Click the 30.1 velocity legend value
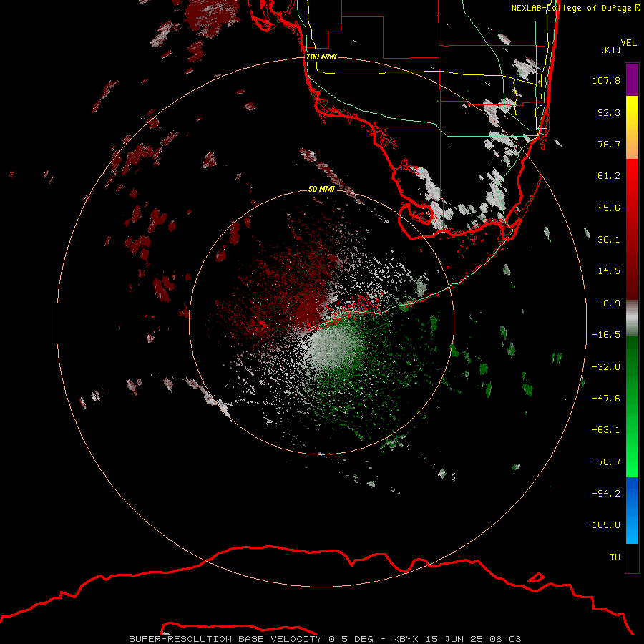This screenshot has width=644, height=644. tap(609, 240)
